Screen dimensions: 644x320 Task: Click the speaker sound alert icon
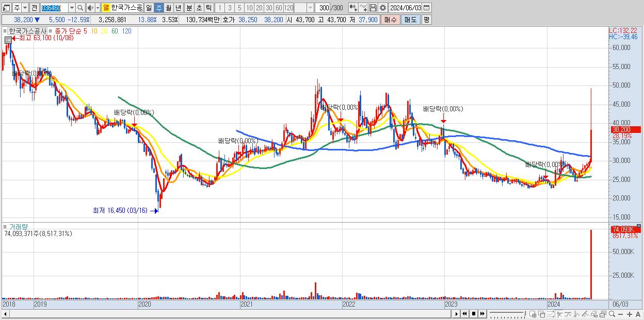pos(90,8)
